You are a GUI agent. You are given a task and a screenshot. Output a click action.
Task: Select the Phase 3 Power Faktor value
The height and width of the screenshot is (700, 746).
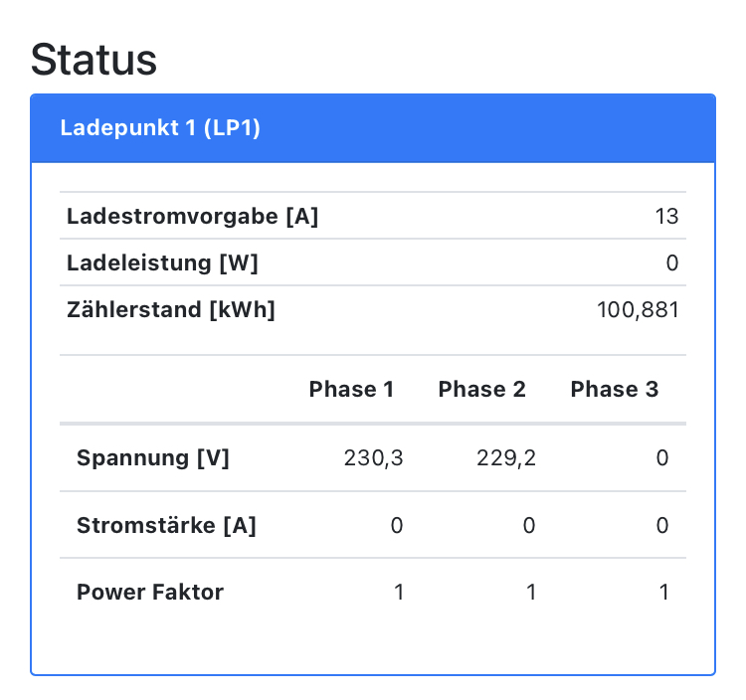(x=663, y=593)
